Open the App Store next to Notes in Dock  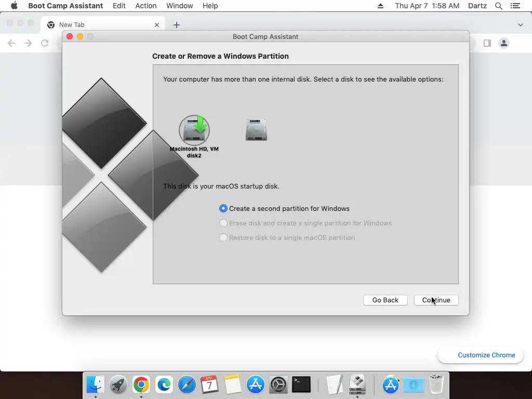(x=255, y=384)
